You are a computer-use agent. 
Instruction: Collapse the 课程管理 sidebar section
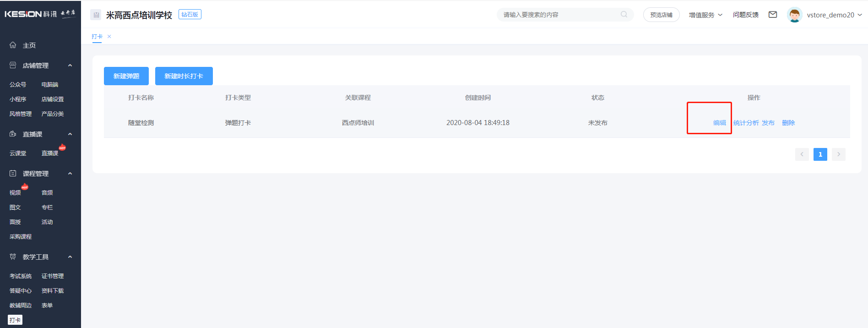point(70,174)
